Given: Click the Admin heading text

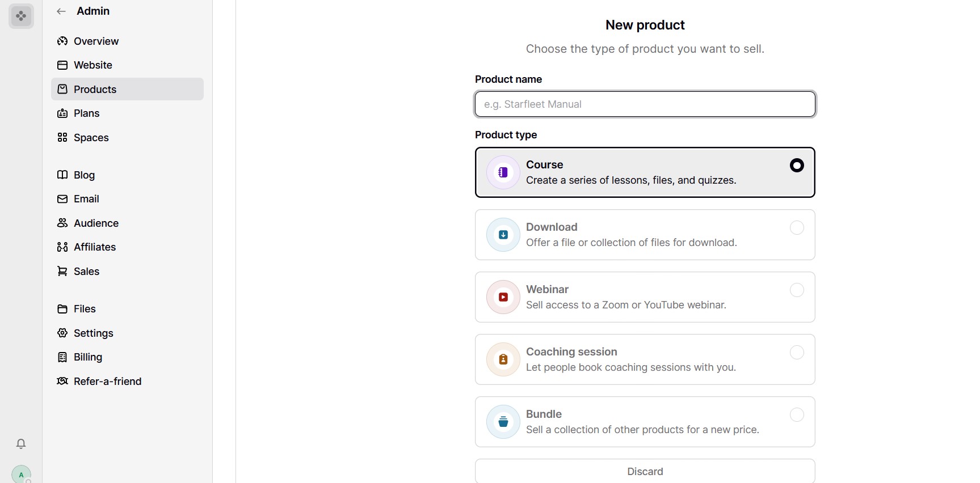Looking at the screenshot, I should (93, 11).
